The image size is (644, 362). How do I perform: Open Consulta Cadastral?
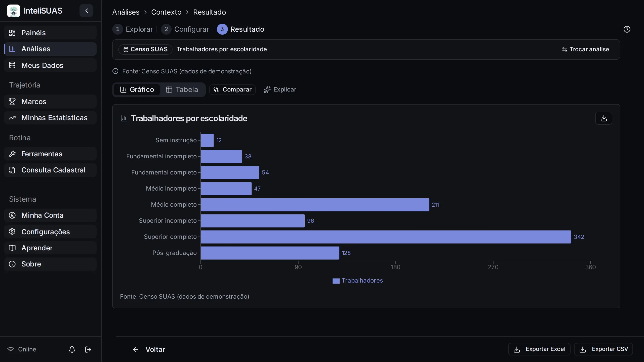point(50,170)
